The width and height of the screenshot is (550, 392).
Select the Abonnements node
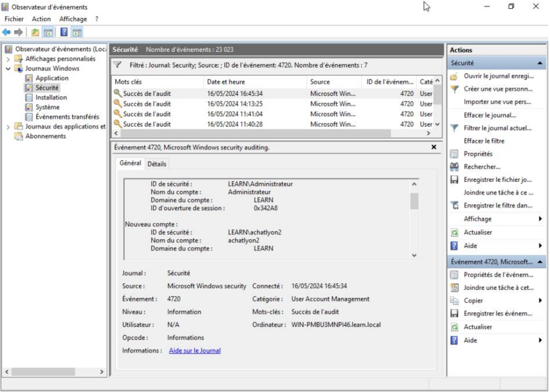46,136
